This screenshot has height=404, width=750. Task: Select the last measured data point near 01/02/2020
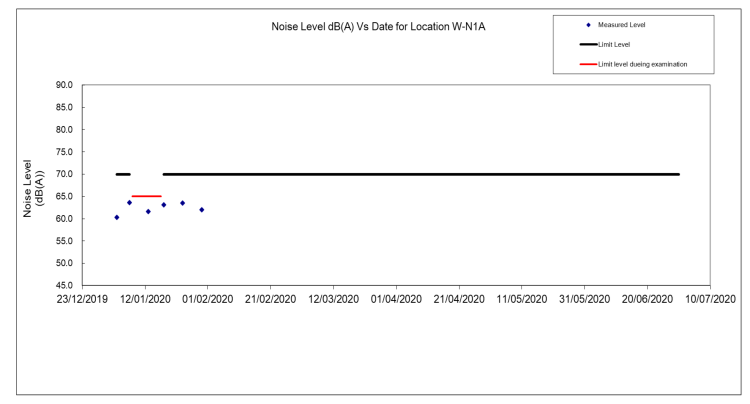202,210
